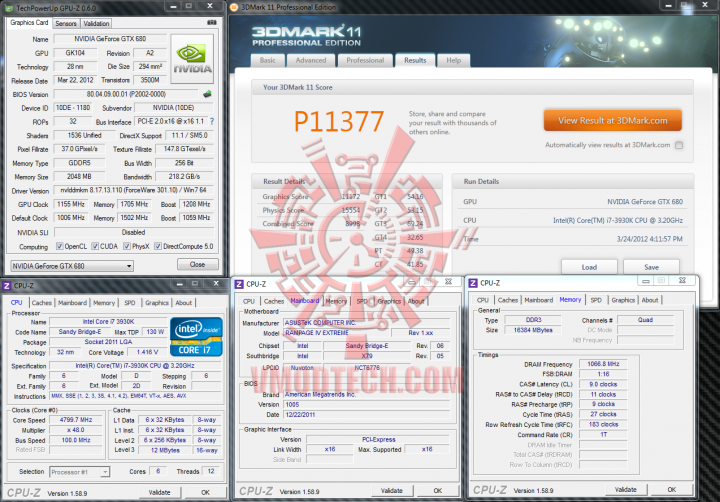Click the Core Speed value 4799.7 MHz
This screenshot has width=720, height=502.
click(x=76, y=420)
